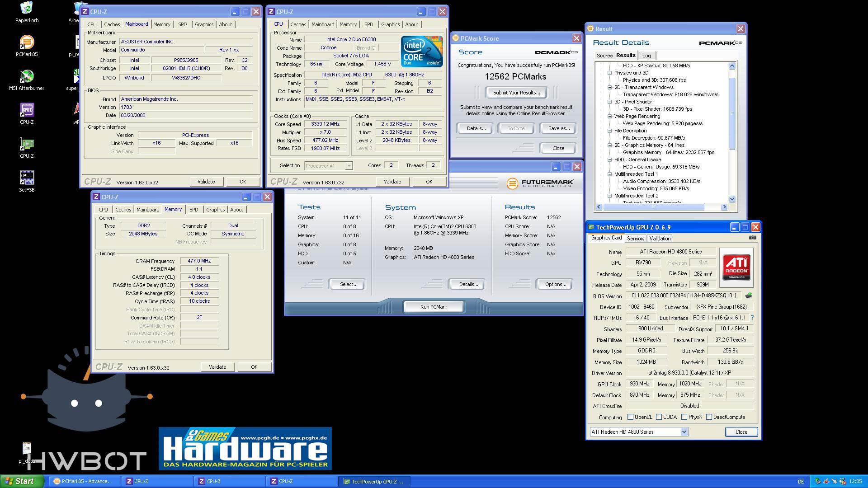
Task: Click Options... under Results
Action: (x=556, y=284)
